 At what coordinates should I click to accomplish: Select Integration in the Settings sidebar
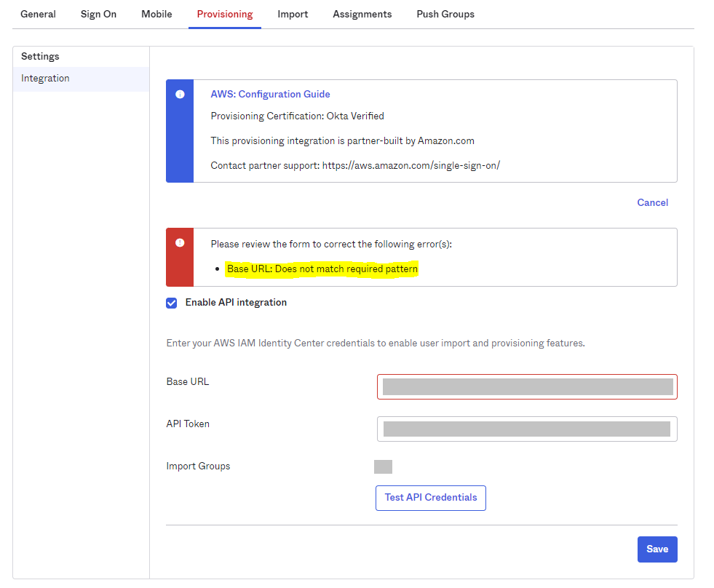pos(45,79)
